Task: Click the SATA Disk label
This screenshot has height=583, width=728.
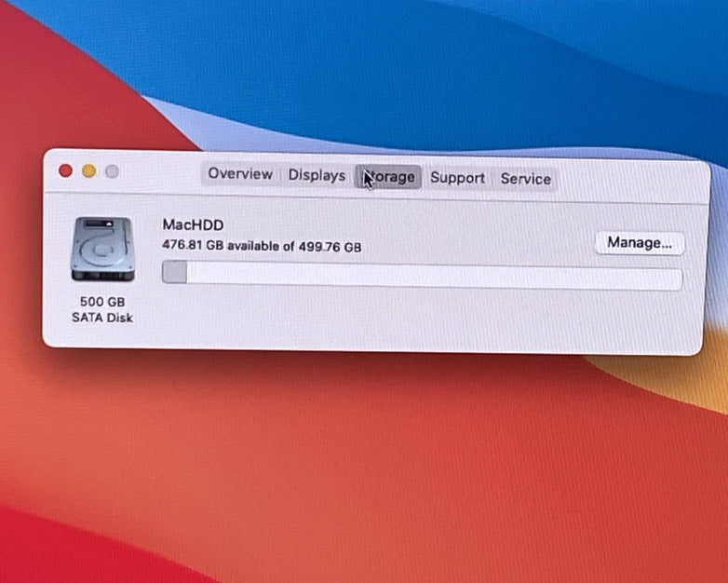Action: 102,318
